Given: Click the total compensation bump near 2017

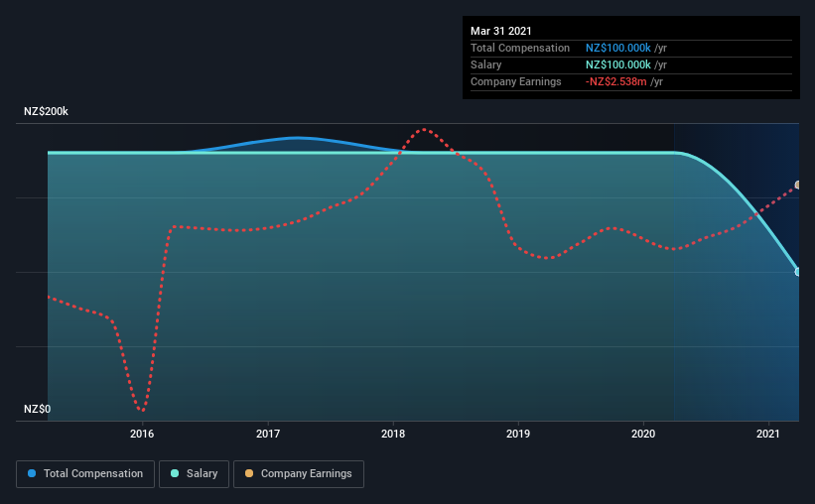Looking at the screenshot, I should (x=297, y=138).
